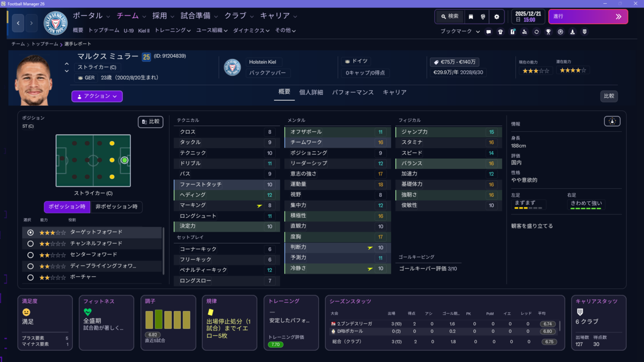This screenshot has height=362, width=644.
Task: Open the ユース組織 submenu dropdown
Action: click(211, 31)
